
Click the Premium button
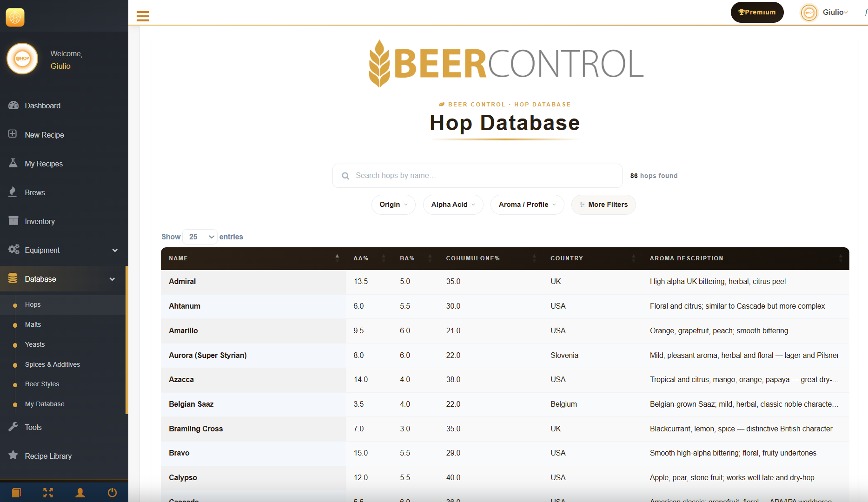[757, 12]
